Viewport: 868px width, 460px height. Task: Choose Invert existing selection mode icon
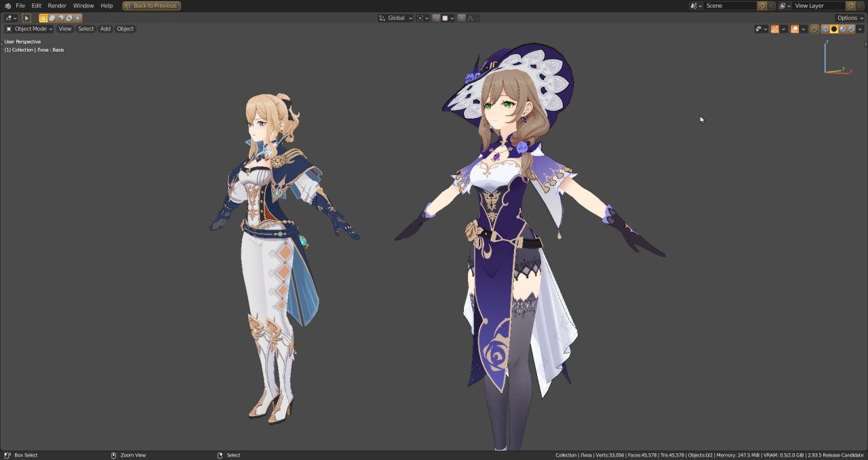[x=69, y=18]
